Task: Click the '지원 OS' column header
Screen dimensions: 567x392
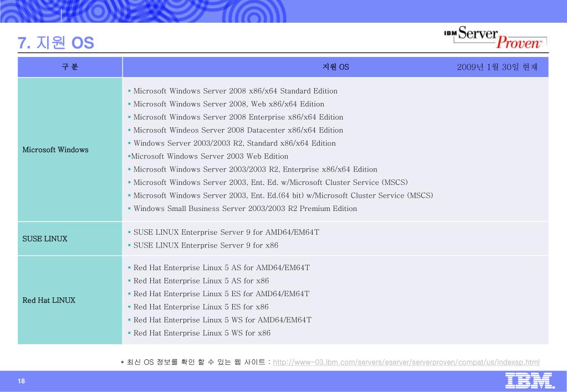Action: (x=335, y=67)
